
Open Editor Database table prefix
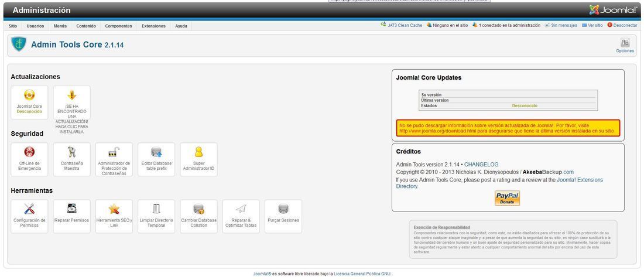156,159
